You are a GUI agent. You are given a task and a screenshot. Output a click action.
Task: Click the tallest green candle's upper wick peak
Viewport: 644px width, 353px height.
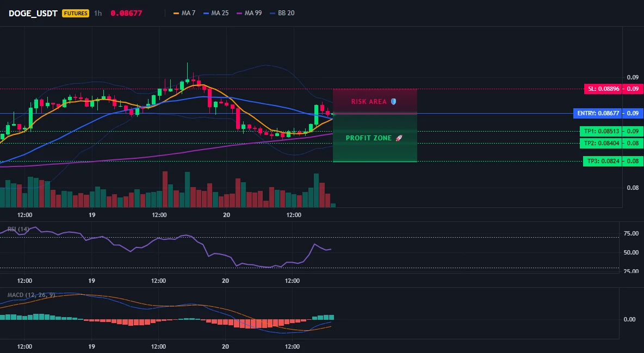coord(187,63)
